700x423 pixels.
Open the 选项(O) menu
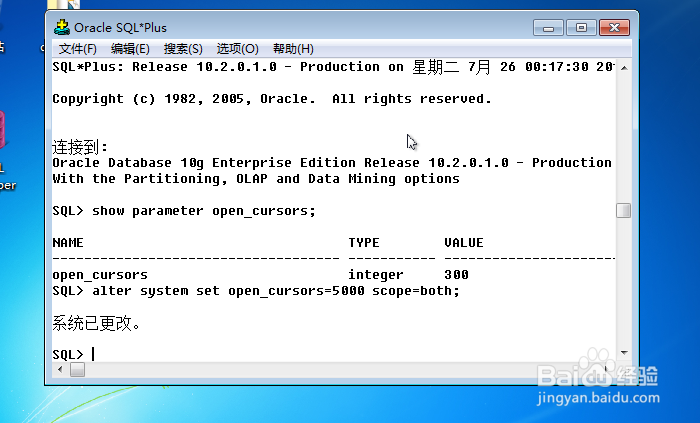(237, 49)
